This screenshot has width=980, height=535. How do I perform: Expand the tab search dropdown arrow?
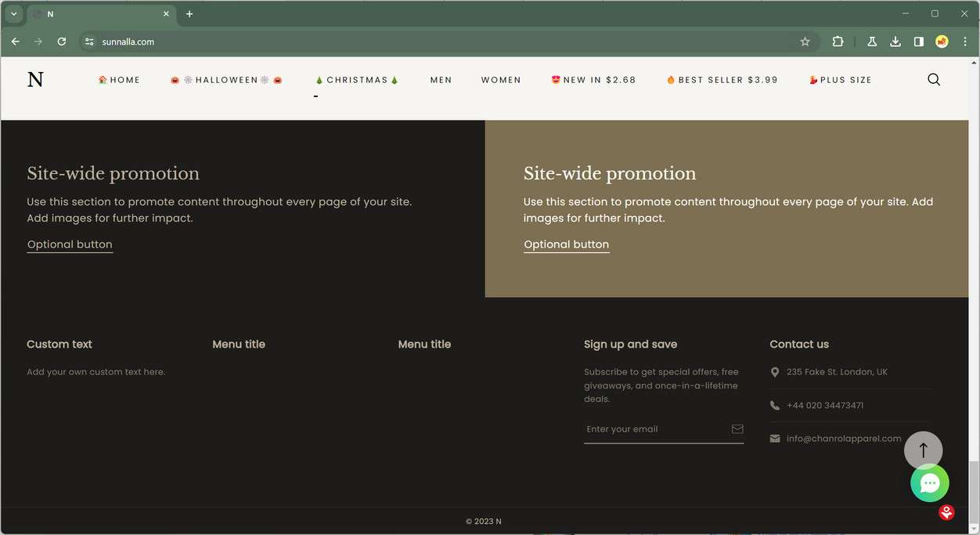[x=13, y=13]
